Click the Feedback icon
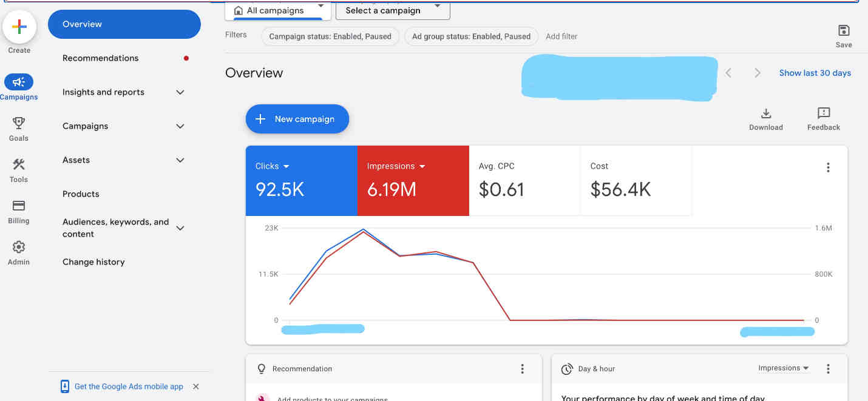 (824, 113)
